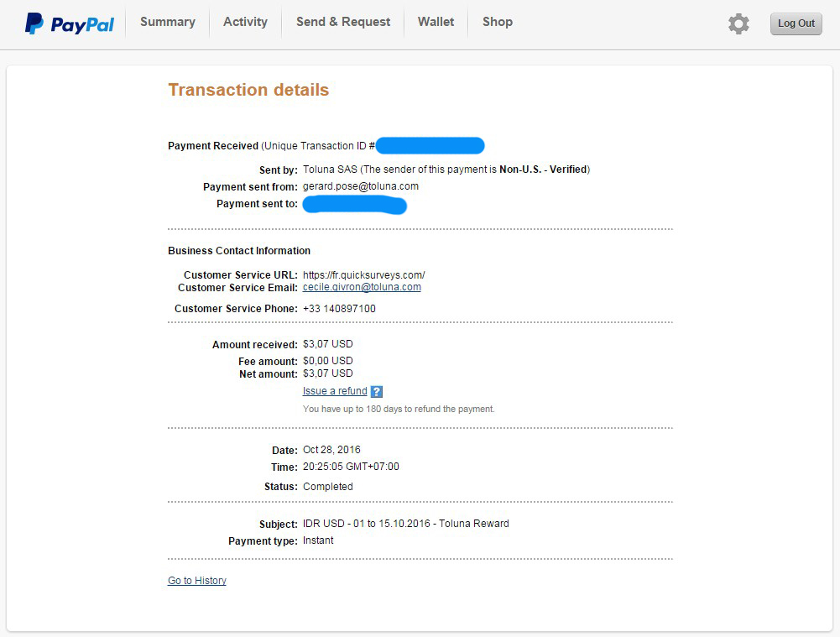The height and width of the screenshot is (637, 840).
Task: Click the Toluna SAS sender name
Action: [330, 170]
